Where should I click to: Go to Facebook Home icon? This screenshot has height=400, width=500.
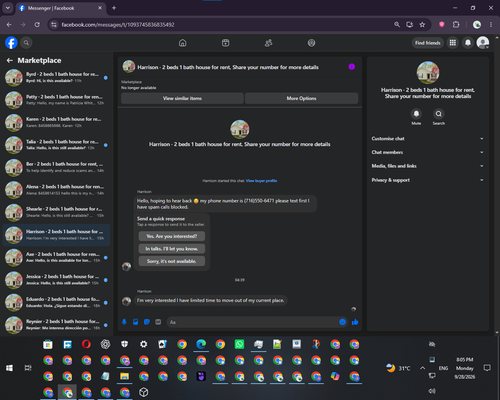[x=183, y=43]
